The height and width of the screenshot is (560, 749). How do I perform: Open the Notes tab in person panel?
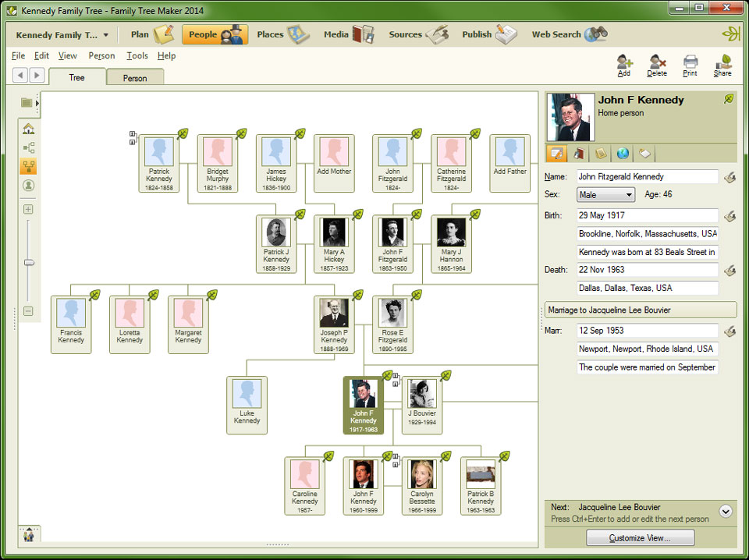[x=601, y=154]
